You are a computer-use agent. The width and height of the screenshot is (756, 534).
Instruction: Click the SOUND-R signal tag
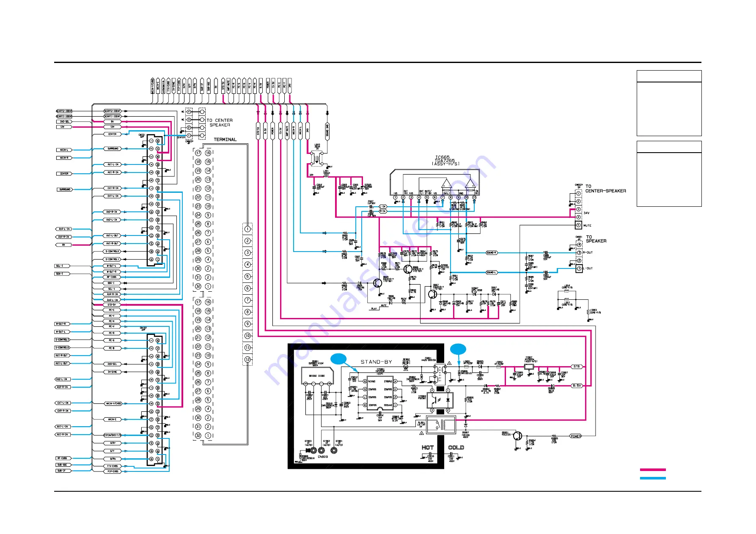(491, 253)
